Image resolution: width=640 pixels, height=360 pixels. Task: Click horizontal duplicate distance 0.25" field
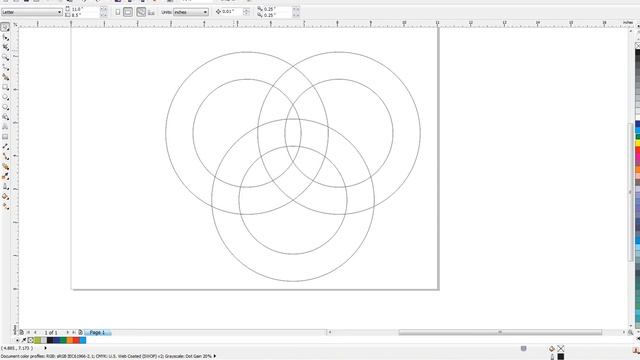click(x=278, y=9)
